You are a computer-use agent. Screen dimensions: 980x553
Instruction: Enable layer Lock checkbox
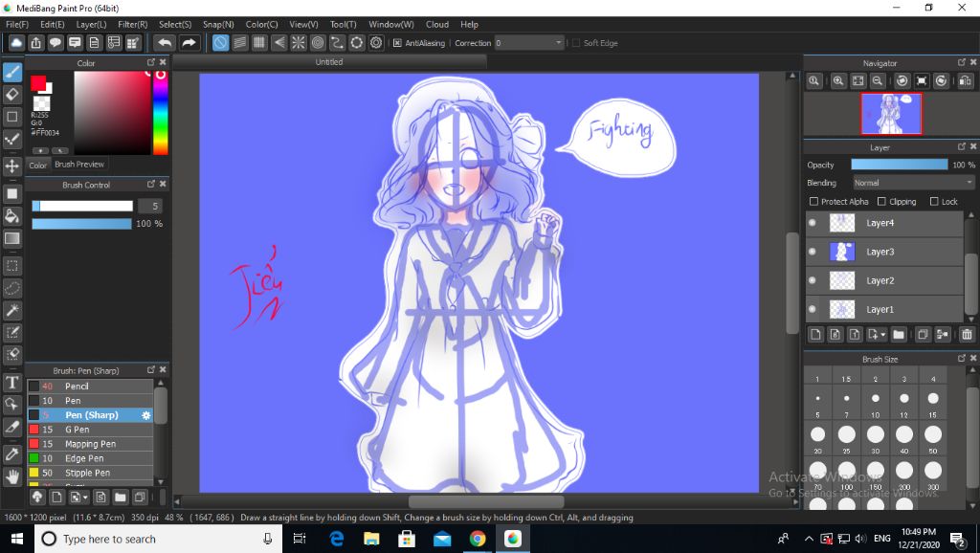[x=934, y=201]
